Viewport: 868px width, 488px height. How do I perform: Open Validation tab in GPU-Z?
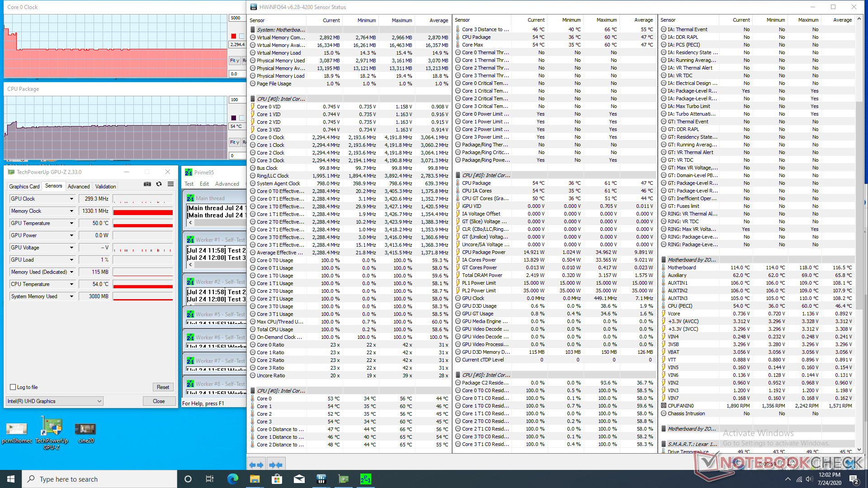(106, 187)
